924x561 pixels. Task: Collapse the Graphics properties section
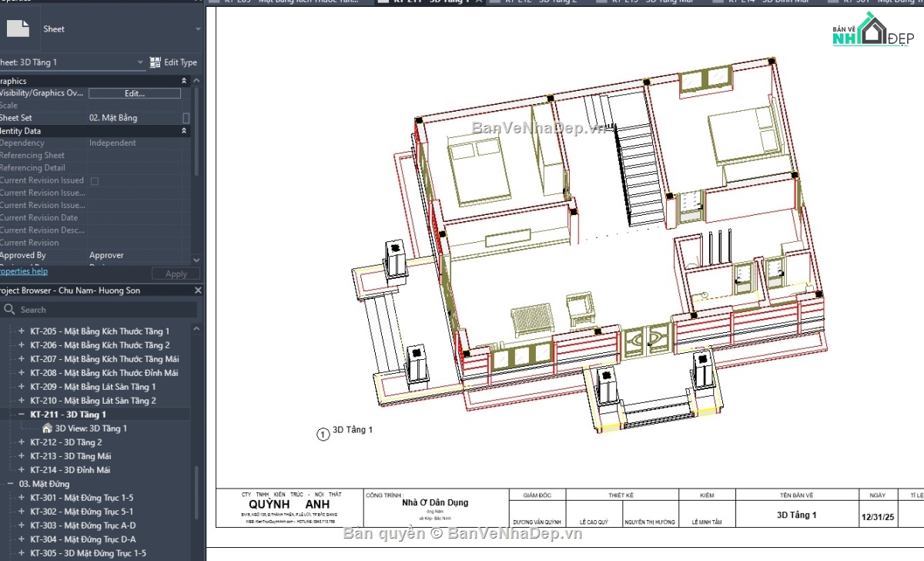point(184,81)
